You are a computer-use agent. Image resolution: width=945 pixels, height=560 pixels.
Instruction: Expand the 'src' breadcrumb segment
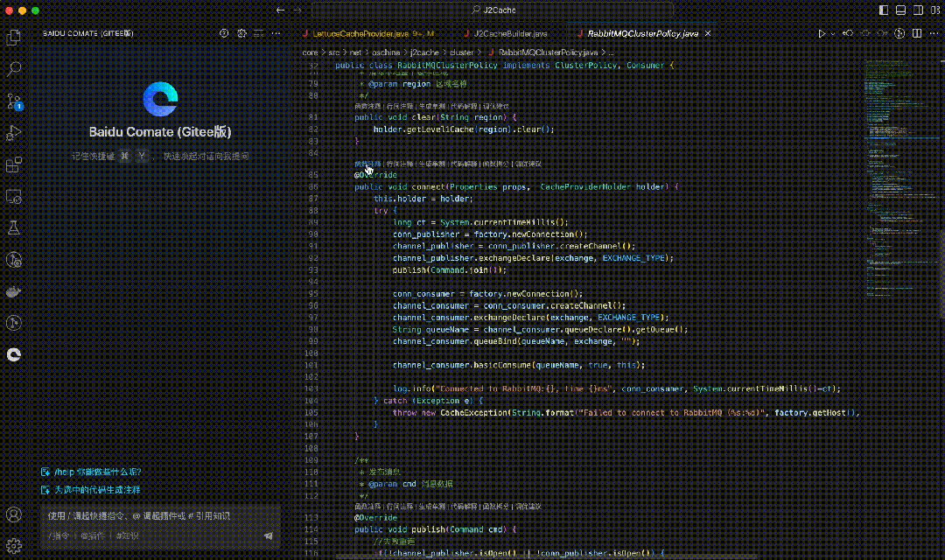click(x=334, y=52)
